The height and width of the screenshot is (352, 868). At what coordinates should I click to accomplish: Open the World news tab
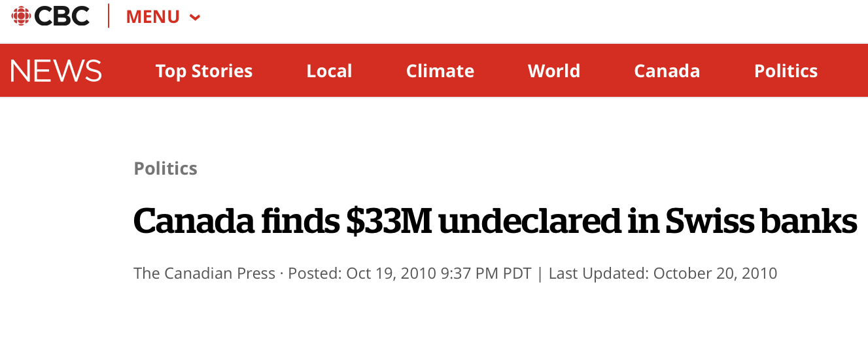[x=554, y=71]
